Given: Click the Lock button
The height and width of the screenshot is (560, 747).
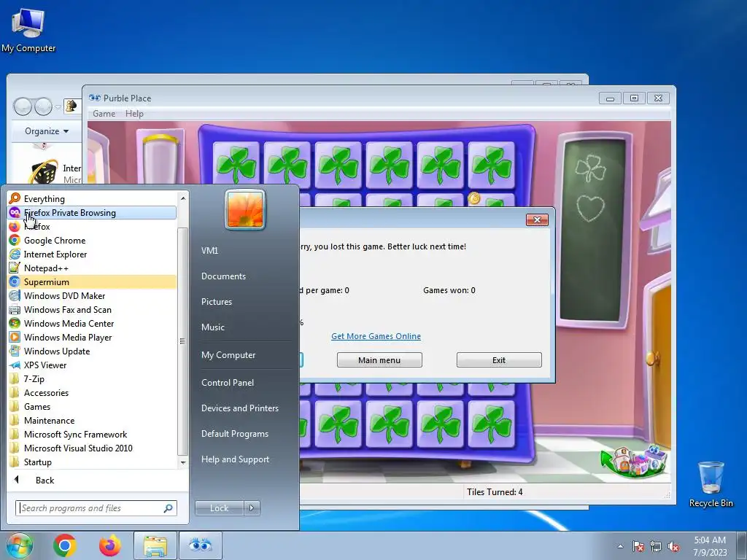Looking at the screenshot, I should click(x=219, y=508).
